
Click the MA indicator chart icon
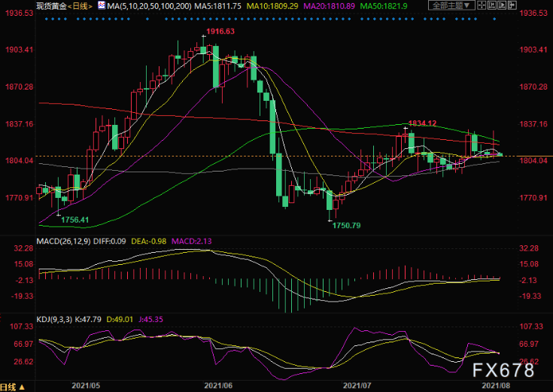click(102, 5)
